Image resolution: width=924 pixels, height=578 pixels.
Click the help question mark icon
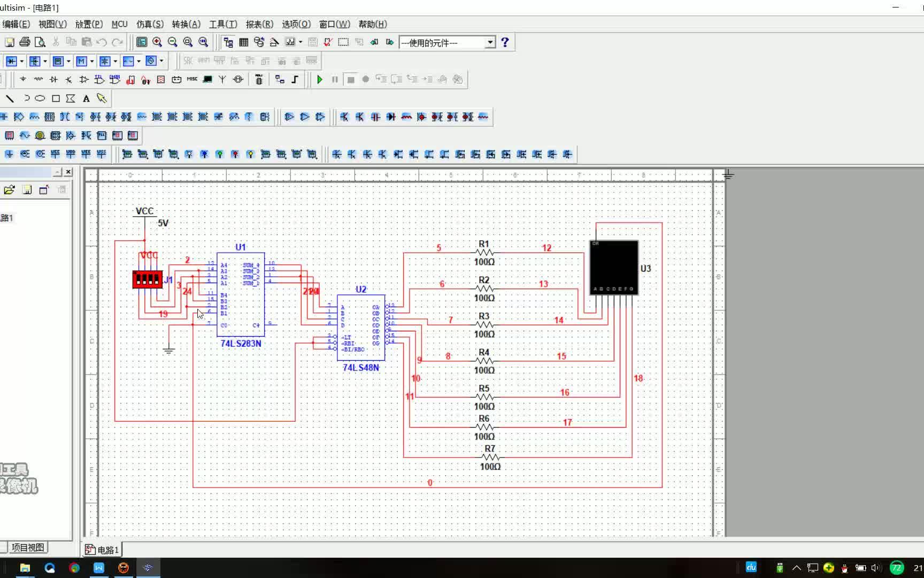[x=505, y=42]
